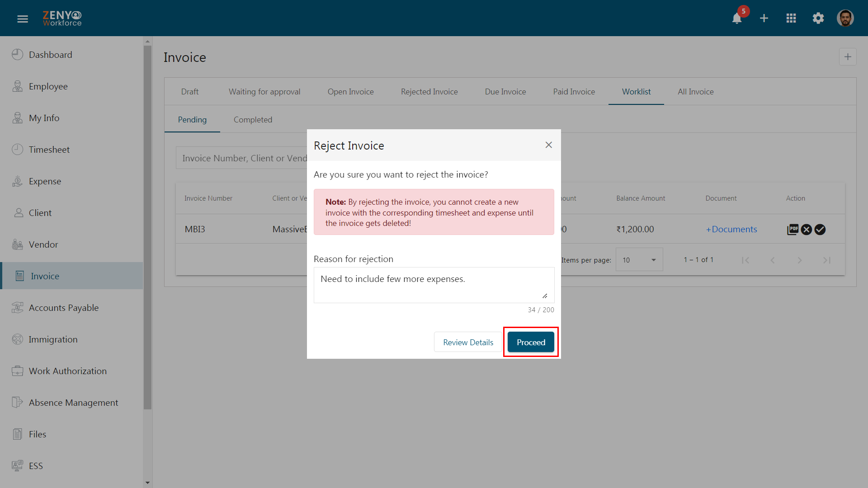Click the navigation sidebar hamburger menu icon
The width and height of the screenshot is (868, 488).
(x=23, y=18)
